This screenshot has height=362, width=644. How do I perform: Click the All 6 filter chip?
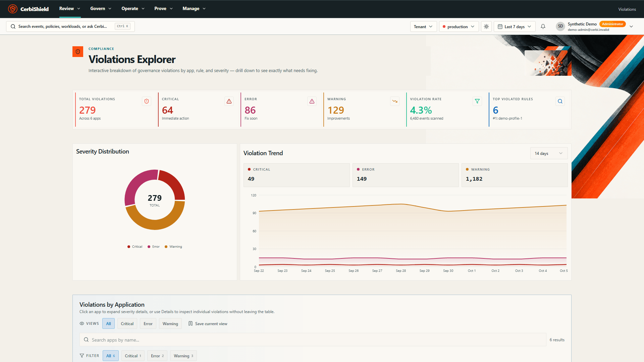pyautogui.click(x=111, y=356)
